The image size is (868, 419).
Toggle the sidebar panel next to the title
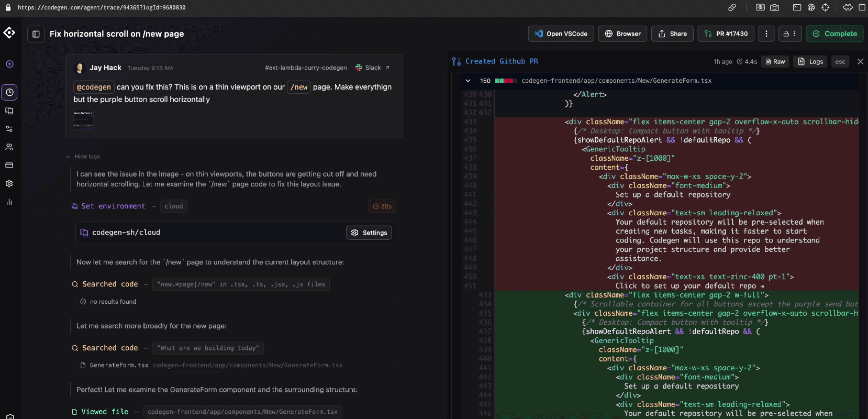pyautogui.click(x=36, y=34)
